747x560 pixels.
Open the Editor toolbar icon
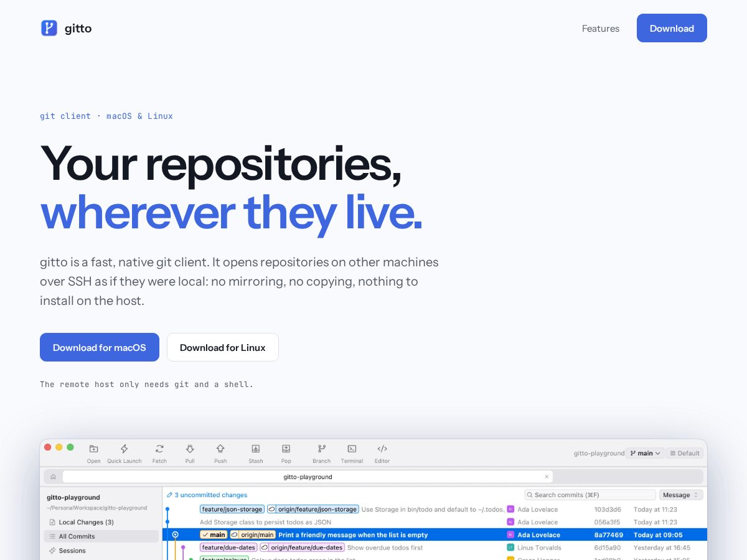point(382,449)
